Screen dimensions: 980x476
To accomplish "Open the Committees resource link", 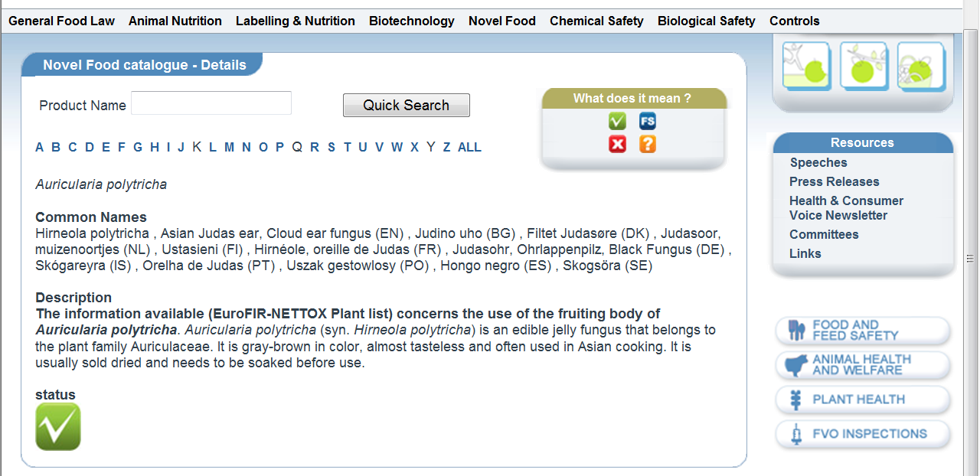I will (x=824, y=234).
